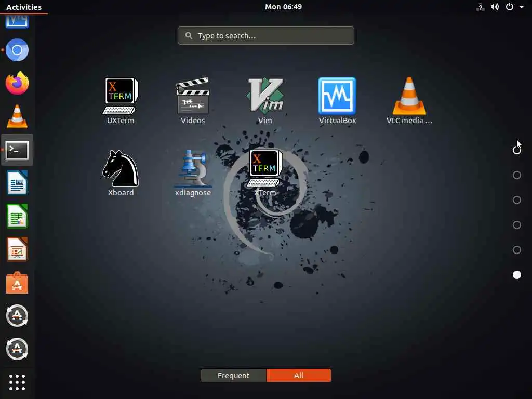Viewport: 532px width, 399px height.
Task: Open VirtualBox from the app grid
Action: [x=337, y=100]
